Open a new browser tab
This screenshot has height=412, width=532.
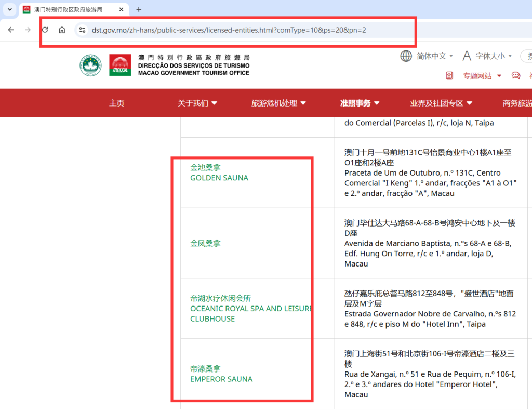point(138,9)
